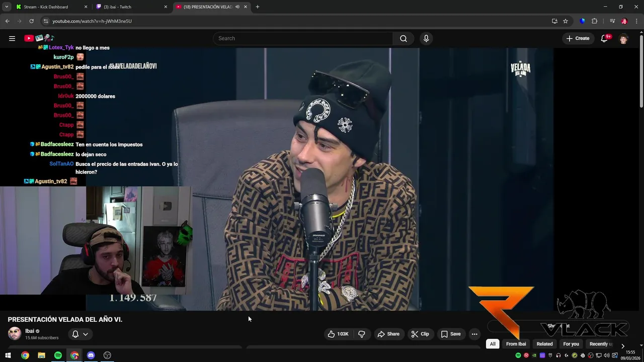This screenshot has width=644, height=362.
Task: Click the video player area
Action: tap(319, 179)
